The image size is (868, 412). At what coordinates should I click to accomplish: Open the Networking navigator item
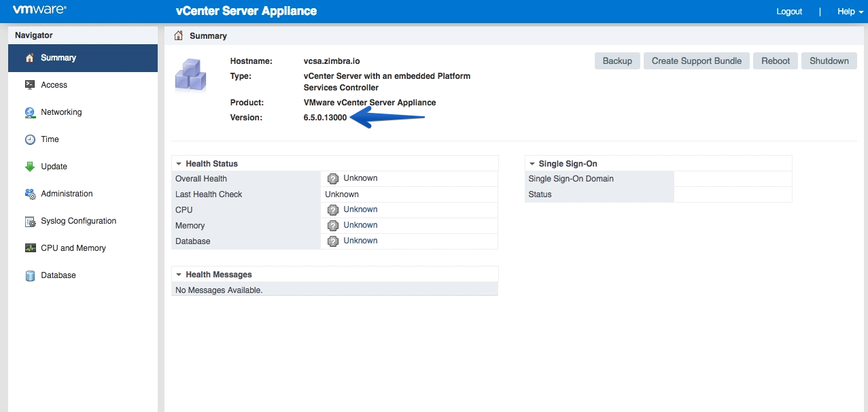coord(83,112)
